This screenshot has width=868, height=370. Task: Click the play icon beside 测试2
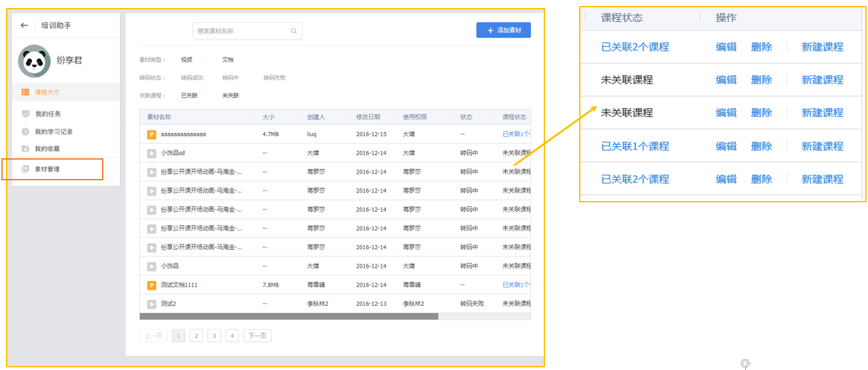click(151, 304)
